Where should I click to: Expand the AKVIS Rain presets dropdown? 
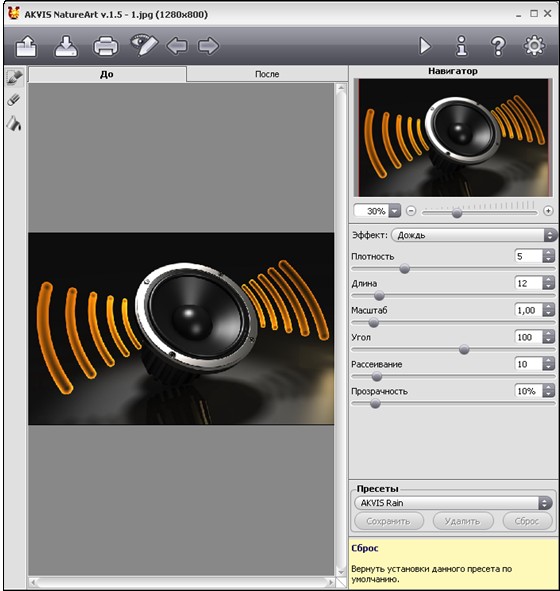pyautogui.click(x=453, y=503)
